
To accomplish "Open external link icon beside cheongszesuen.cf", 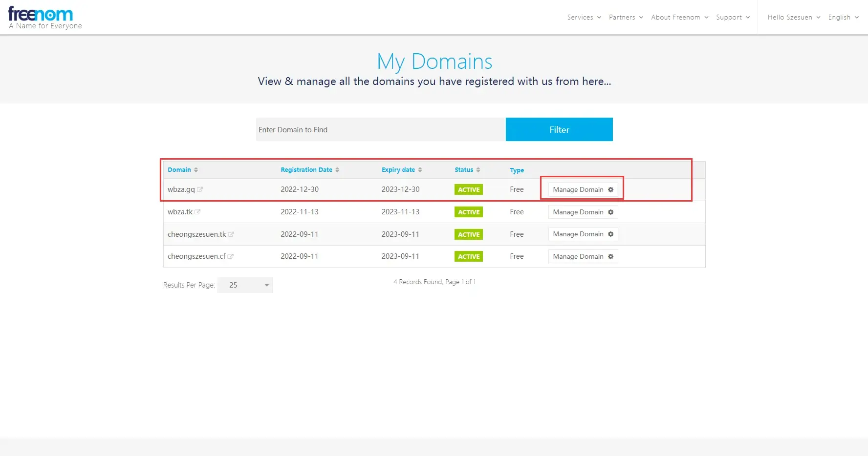I will (x=231, y=256).
